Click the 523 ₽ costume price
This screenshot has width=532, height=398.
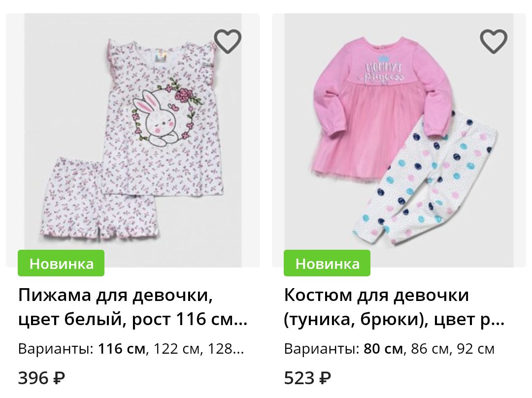click(x=307, y=378)
